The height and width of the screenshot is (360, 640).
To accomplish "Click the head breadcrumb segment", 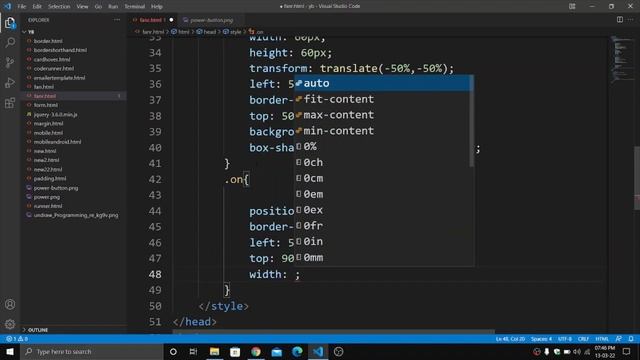I will (x=209, y=32).
